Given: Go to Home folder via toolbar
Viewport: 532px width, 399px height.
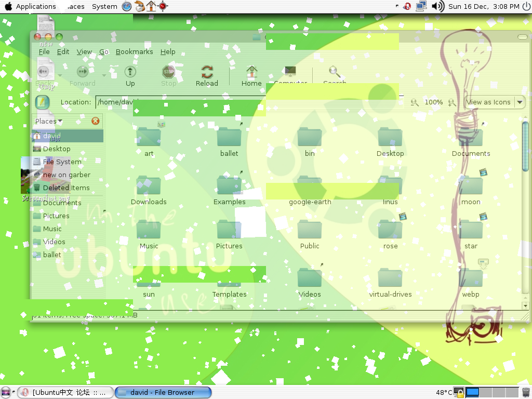Looking at the screenshot, I should tap(251, 76).
